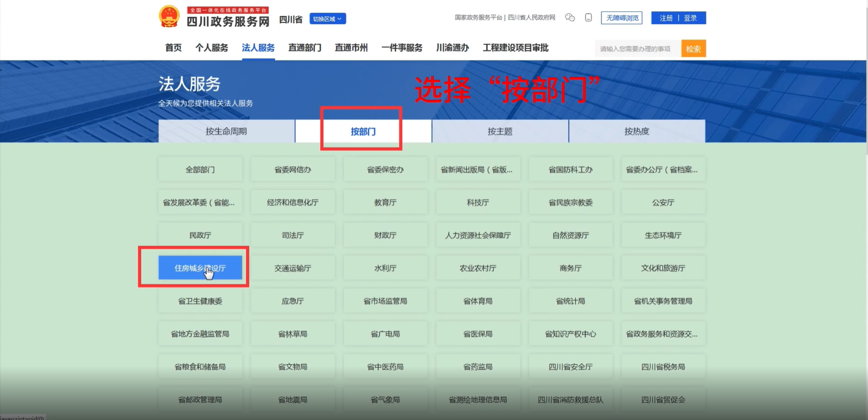
Task: Open 四川省人民政府网 link
Action: (x=531, y=17)
